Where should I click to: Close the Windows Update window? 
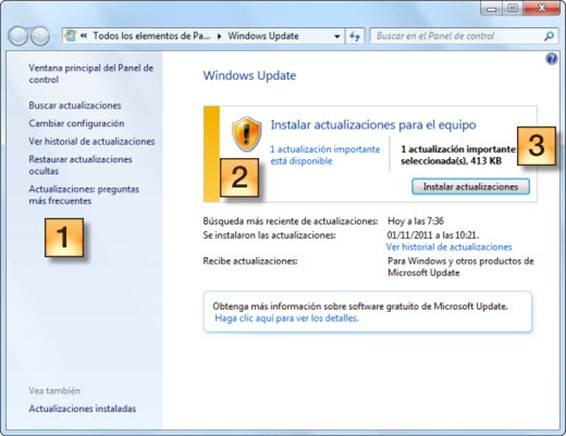[x=541, y=8]
